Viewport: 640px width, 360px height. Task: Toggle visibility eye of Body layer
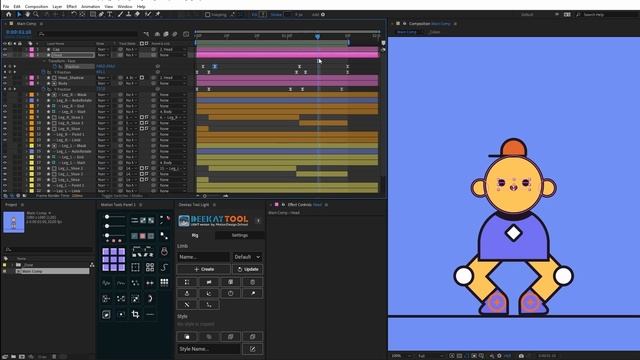click(5, 83)
